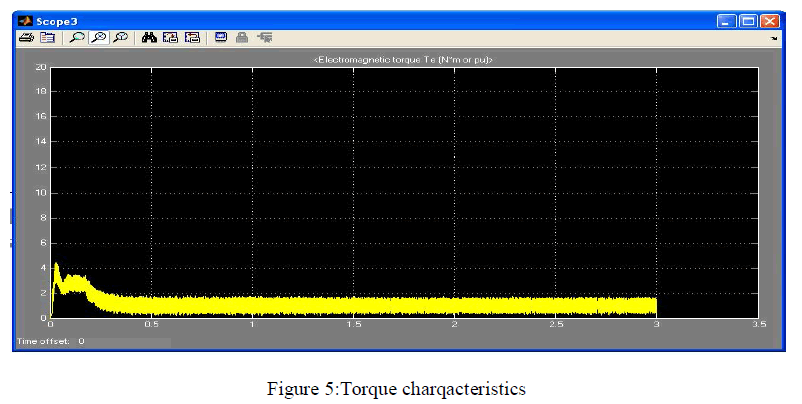The image size is (802, 404).
Task: Click the Autoscale binoculars icon
Action: 150,38
